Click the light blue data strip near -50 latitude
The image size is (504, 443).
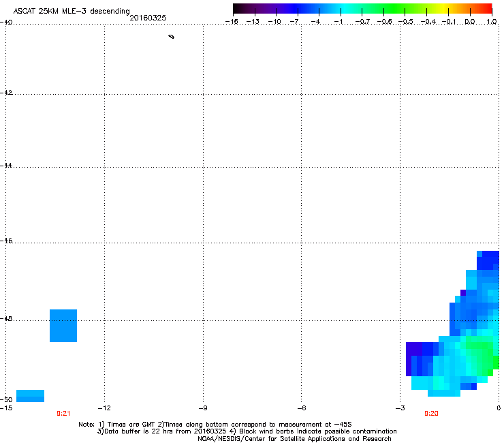pos(30,396)
